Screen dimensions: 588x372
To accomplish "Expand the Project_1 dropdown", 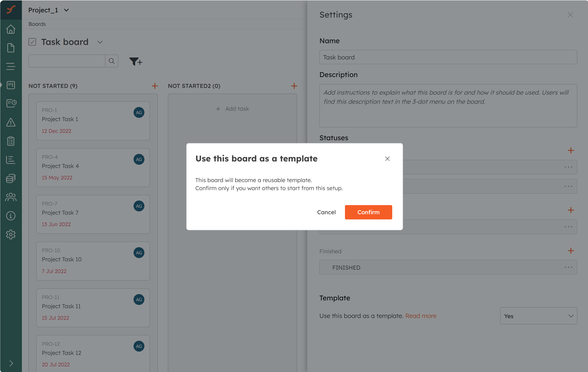I will point(66,10).
